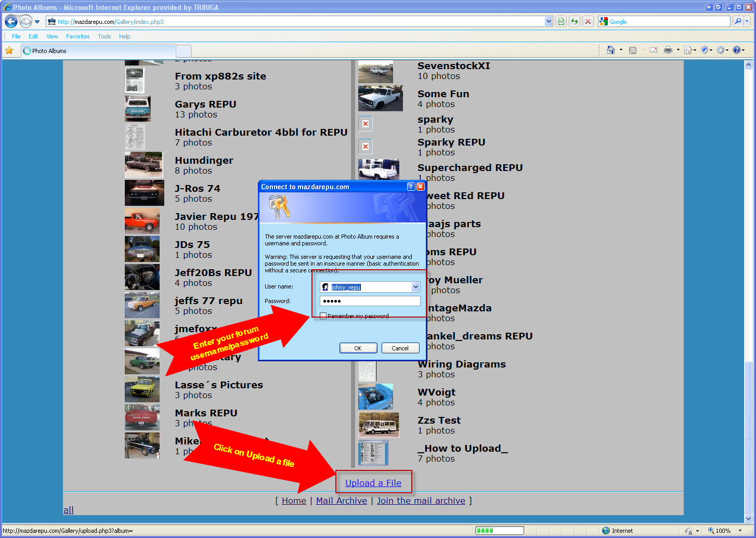Click the Print toolbar icon
The height and width of the screenshot is (538, 756).
pyautogui.click(x=668, y=50)
